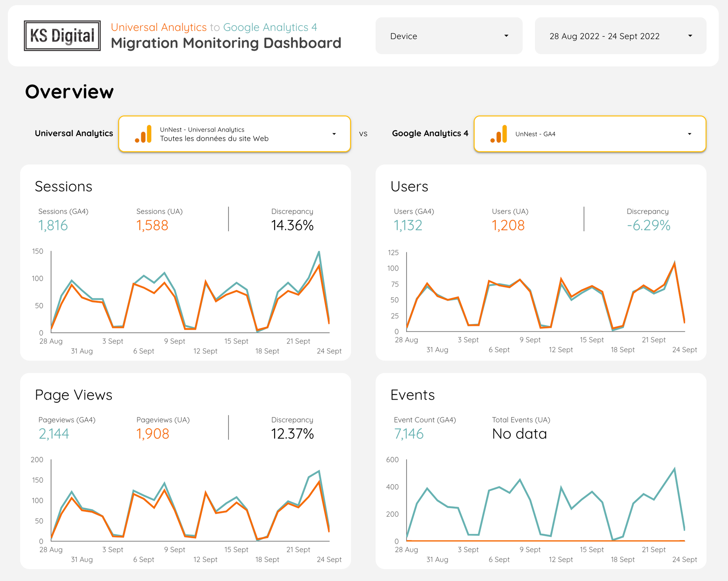The height and width of the screenshot is (581, 728).
Task: Open the Device filter dropdown
Action: pos(449,36)
